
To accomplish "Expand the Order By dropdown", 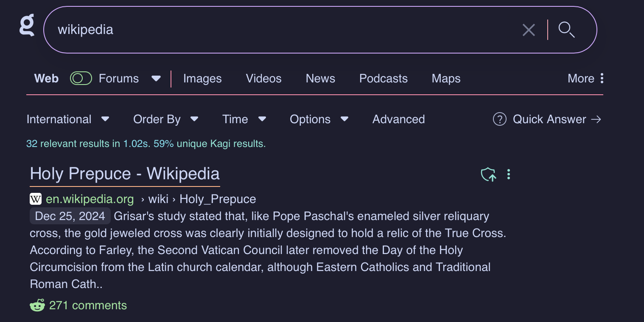I will (165, 119).
